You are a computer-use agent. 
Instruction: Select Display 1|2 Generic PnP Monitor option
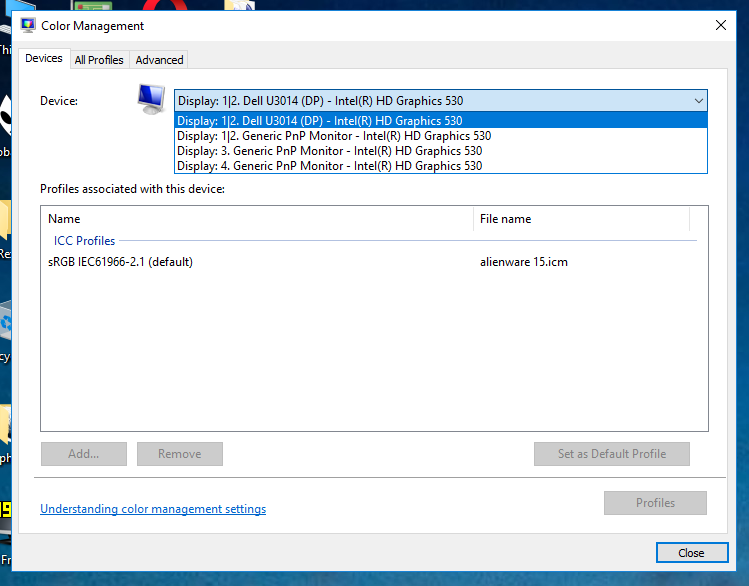click(x=441, y=136)
